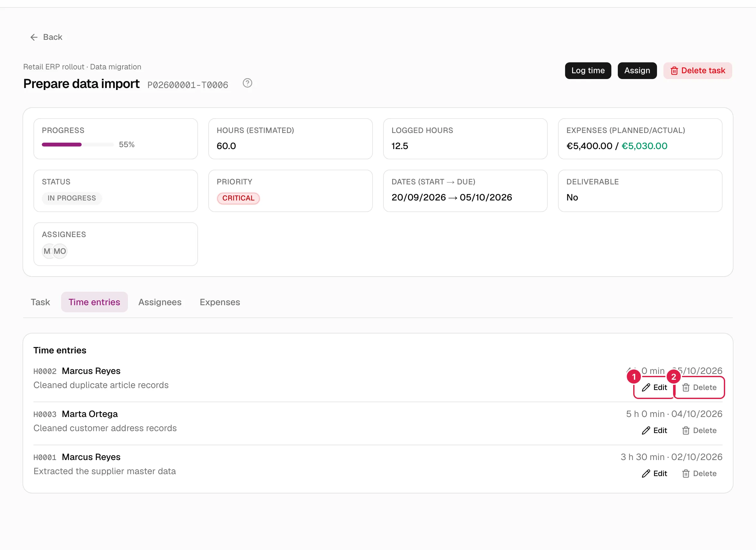The image size is (756, 550).
Task: Click the help question mark icon
Action: [x=247, y=83]
